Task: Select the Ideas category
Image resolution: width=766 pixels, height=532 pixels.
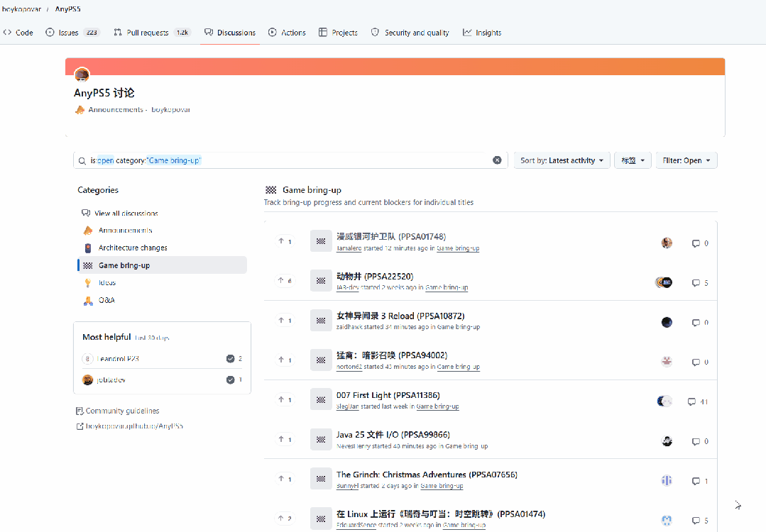Action: pos(107,282)
